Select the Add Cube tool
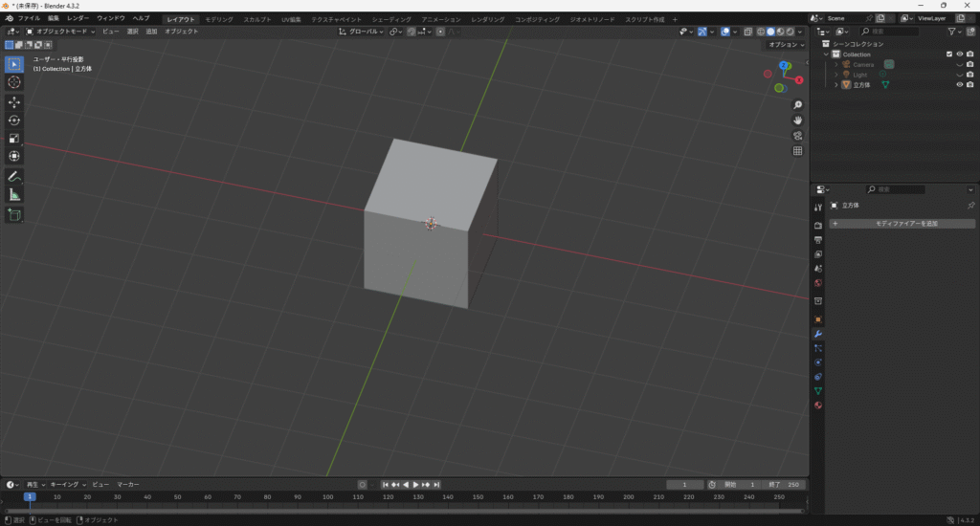The height and width of the screenshot is (526, 980). coord(13,215)
